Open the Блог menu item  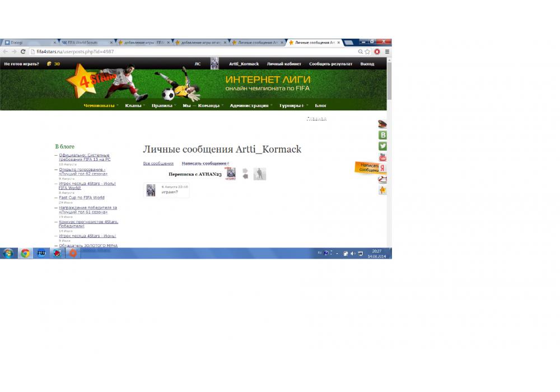[320, 106]
